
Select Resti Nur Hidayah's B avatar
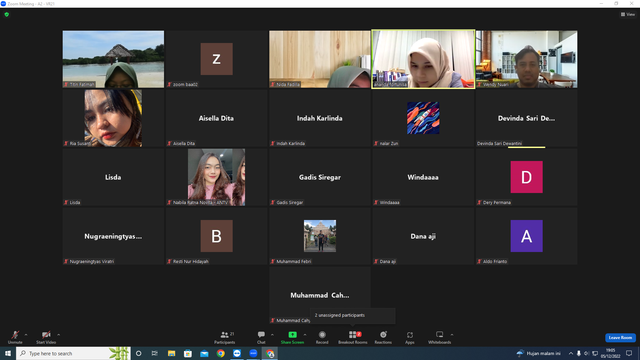(x=216, y=236)
